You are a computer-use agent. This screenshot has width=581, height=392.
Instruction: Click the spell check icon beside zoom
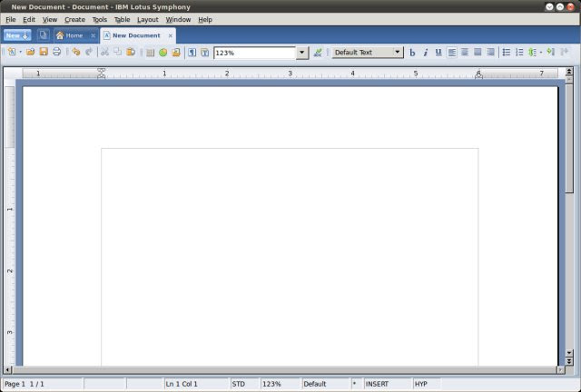coord(318,53)
